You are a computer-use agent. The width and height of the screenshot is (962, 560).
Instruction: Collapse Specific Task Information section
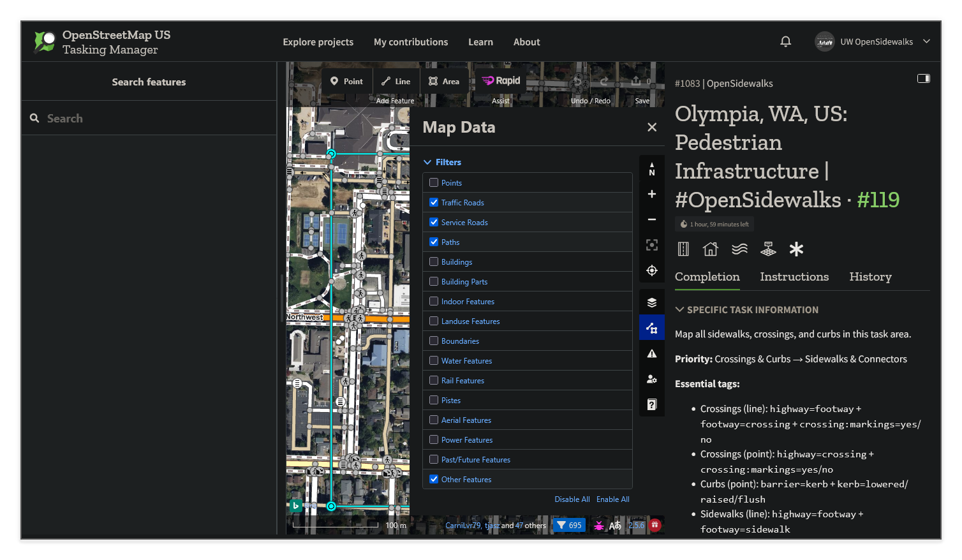pyautogui.click(x=679, y=309)
